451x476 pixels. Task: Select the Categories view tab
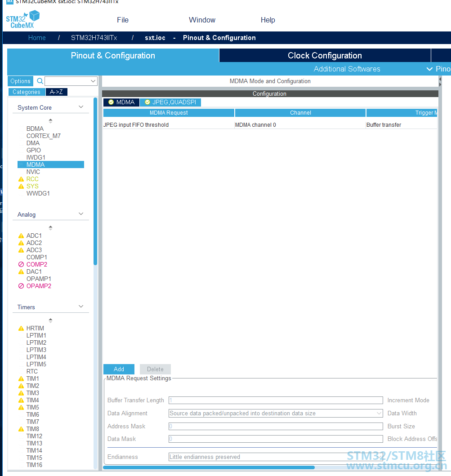[x=27, y=92]
